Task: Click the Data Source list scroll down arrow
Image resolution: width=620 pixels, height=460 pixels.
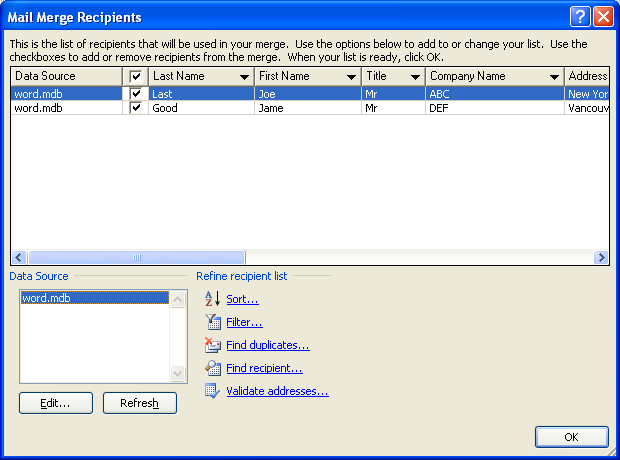Action: pos(178,373)
